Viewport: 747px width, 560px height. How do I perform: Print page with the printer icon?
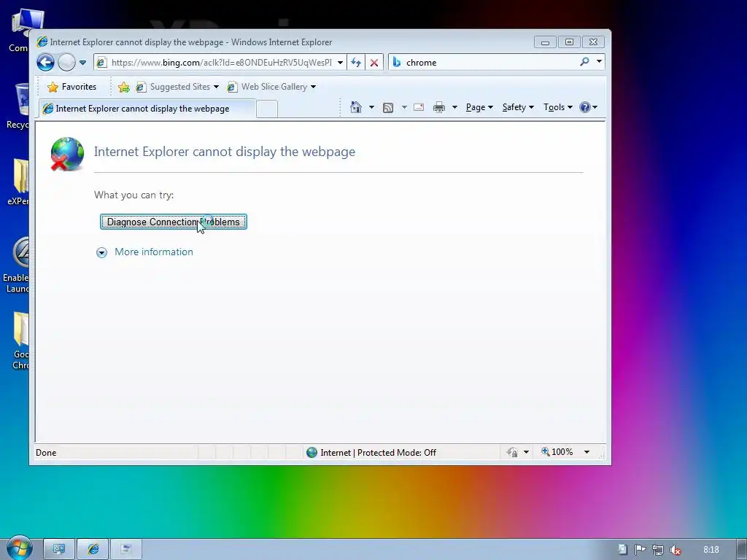(x=438, y=107)
